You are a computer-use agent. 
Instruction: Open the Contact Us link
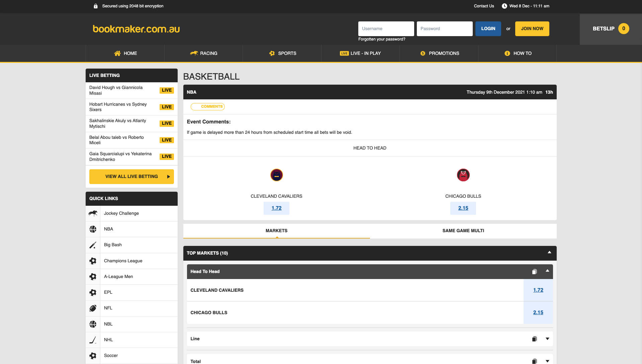coord(484,6)
